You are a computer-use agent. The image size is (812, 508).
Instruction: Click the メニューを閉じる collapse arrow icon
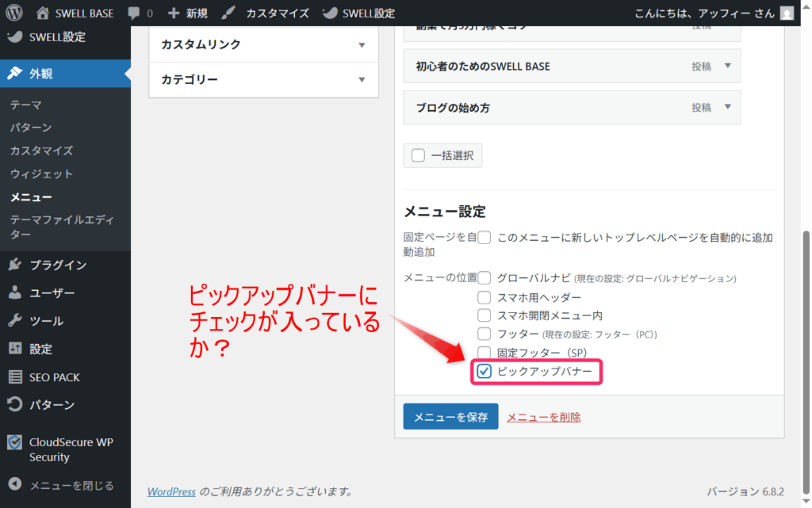[x=15, y=484]
